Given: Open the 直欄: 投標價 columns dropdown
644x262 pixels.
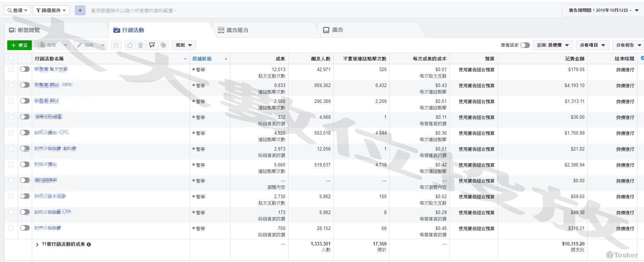Looking at the screenshot, I should [553, 45].
